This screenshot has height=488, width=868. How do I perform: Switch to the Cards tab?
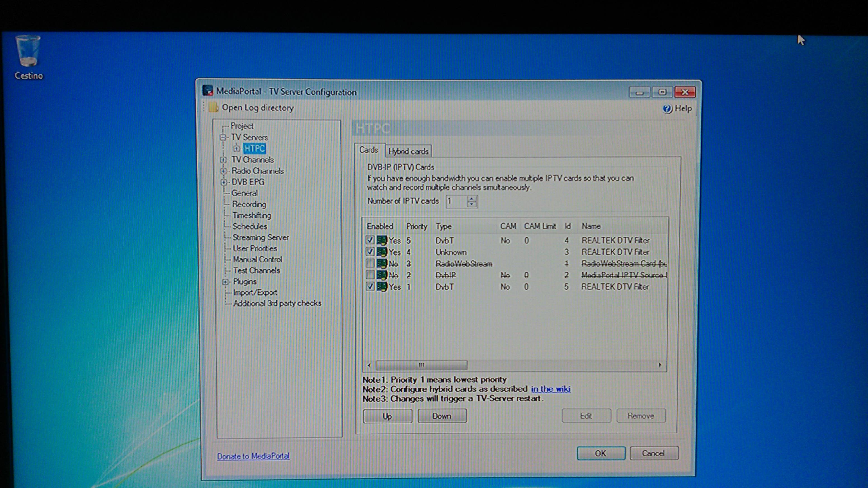click(x=369, y=150)
